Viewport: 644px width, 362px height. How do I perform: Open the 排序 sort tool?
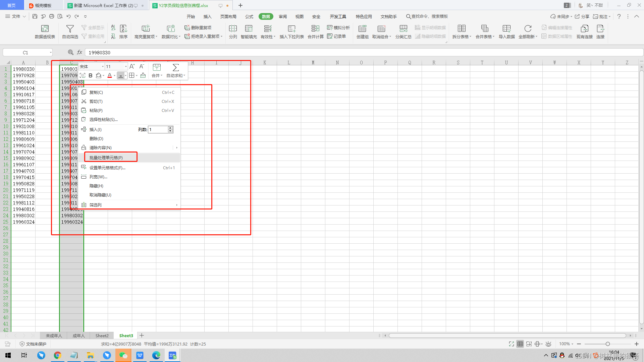tap(123, 32)
